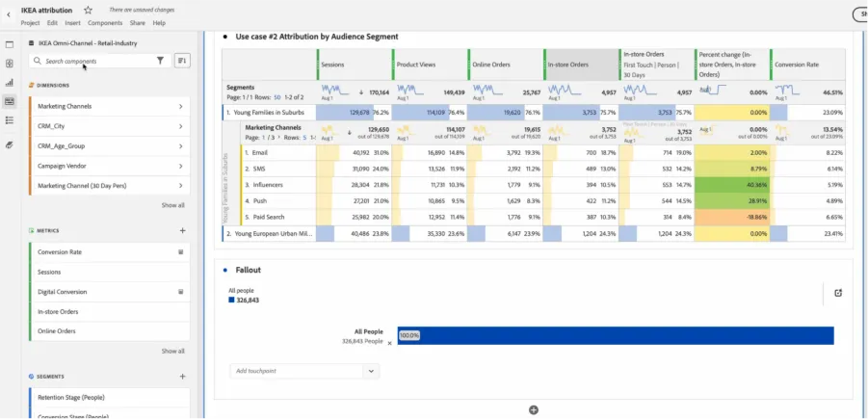Select the Retention Stage (People) segment
This screenshot has height=419, width=868.
[x=110, y=398]
